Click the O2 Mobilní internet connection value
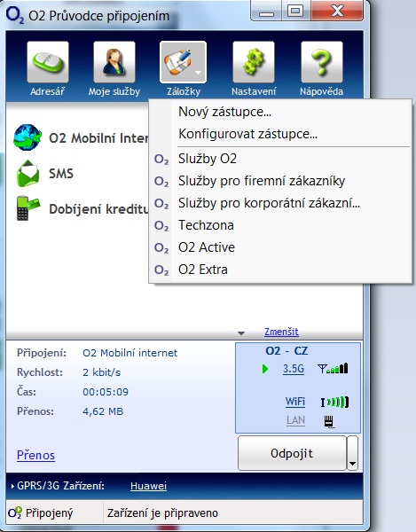The width and height of the screenshot is (416, 532). 130,353
